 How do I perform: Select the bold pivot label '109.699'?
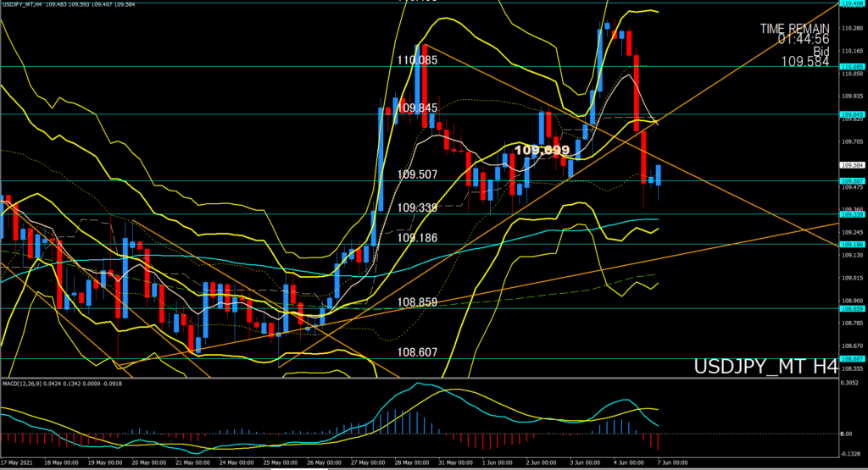point(542,150)
